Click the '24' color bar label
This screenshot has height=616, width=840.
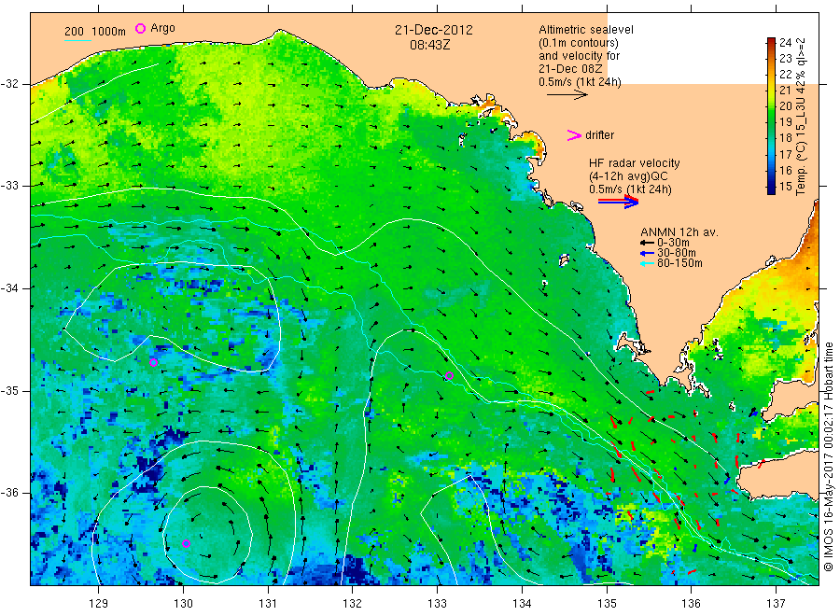tap(785, 42)
